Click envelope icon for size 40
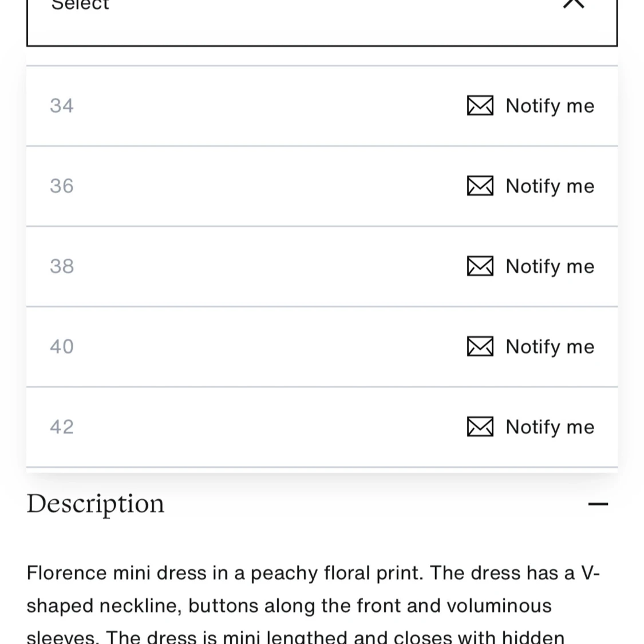This screenshot has height=644, width=644. tap(480, 346)
